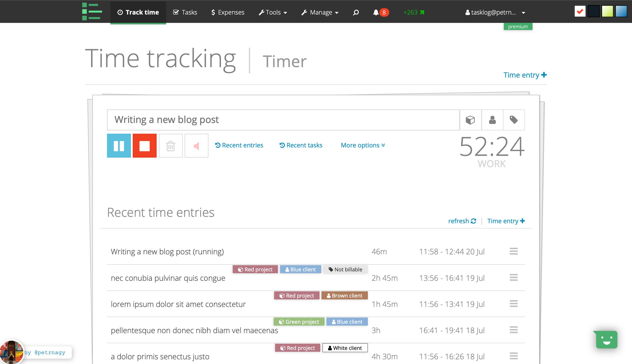Open the Tools dropdown menu
The width and height of the screenshot is (632, 364).
click(273, 12)
